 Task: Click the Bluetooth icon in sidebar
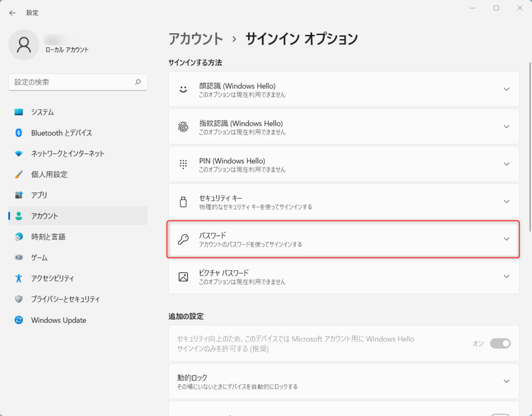[x=19, y=133]
